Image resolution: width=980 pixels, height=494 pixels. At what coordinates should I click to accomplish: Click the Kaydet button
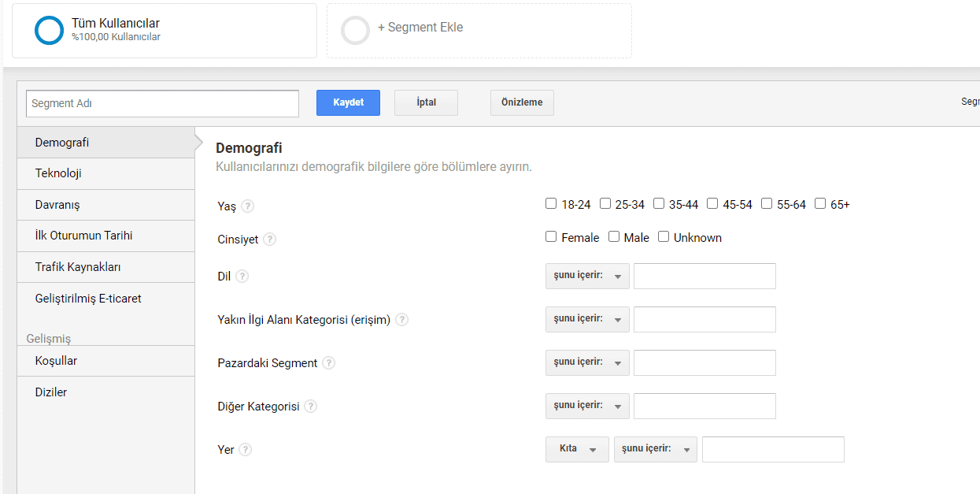point(348,102)
